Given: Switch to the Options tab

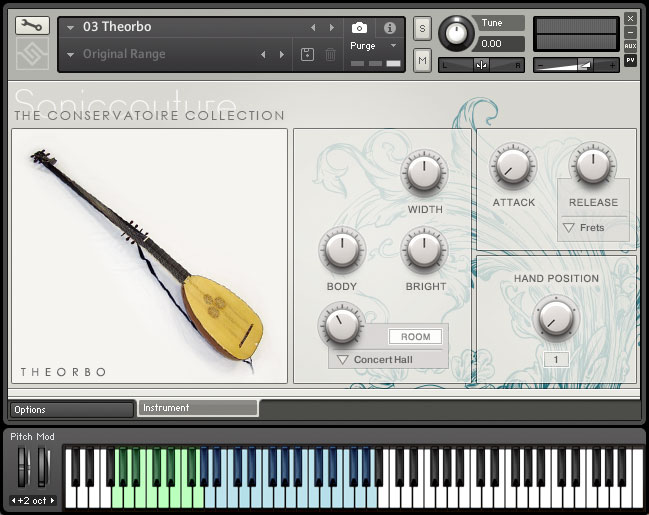Looking at the screenshot, I should (71, 409).
